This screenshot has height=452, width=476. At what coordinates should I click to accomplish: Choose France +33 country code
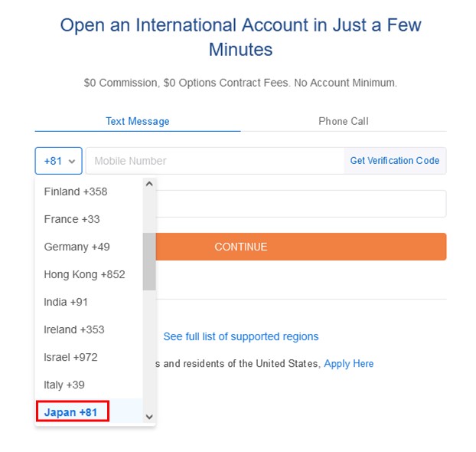72,219
